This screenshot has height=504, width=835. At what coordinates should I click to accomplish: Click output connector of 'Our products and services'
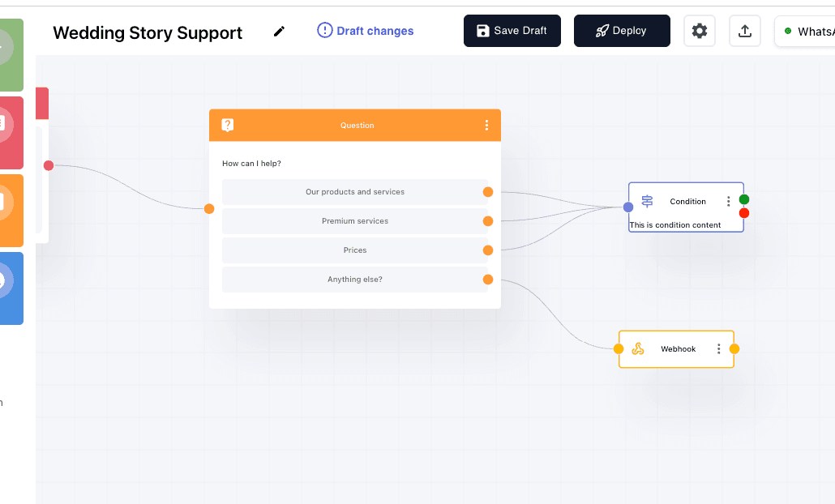click(488, 192)
